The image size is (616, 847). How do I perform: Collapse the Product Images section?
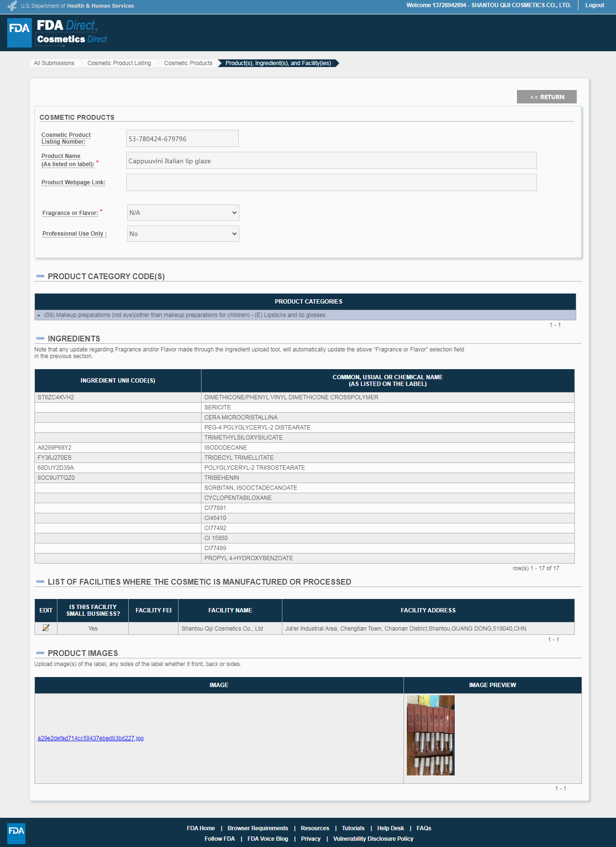pos(40,653)
